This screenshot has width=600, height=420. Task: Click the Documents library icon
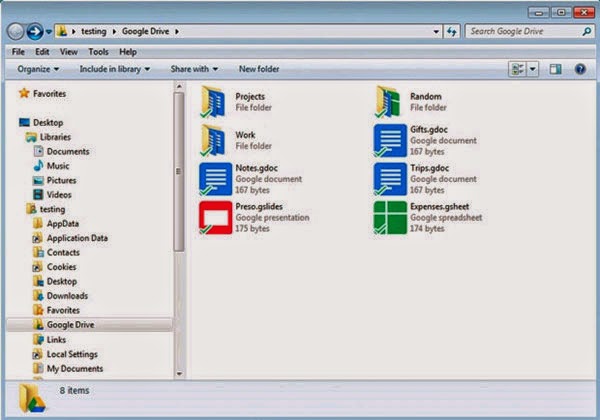38,151
